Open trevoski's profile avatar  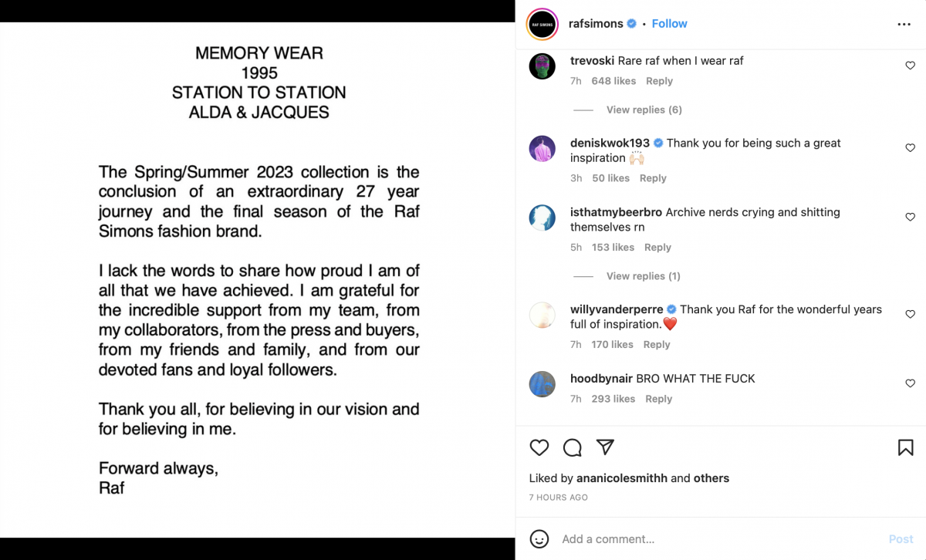pos(542,66)
